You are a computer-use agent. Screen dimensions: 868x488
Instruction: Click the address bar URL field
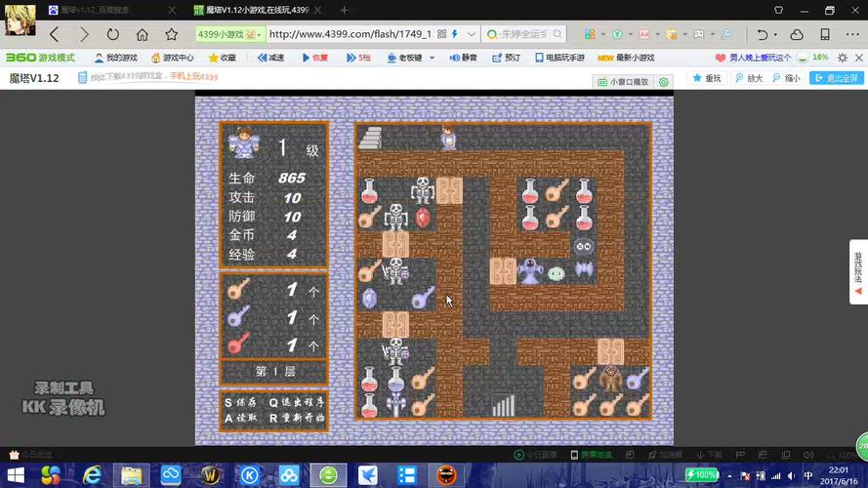(x=350, y=34)
